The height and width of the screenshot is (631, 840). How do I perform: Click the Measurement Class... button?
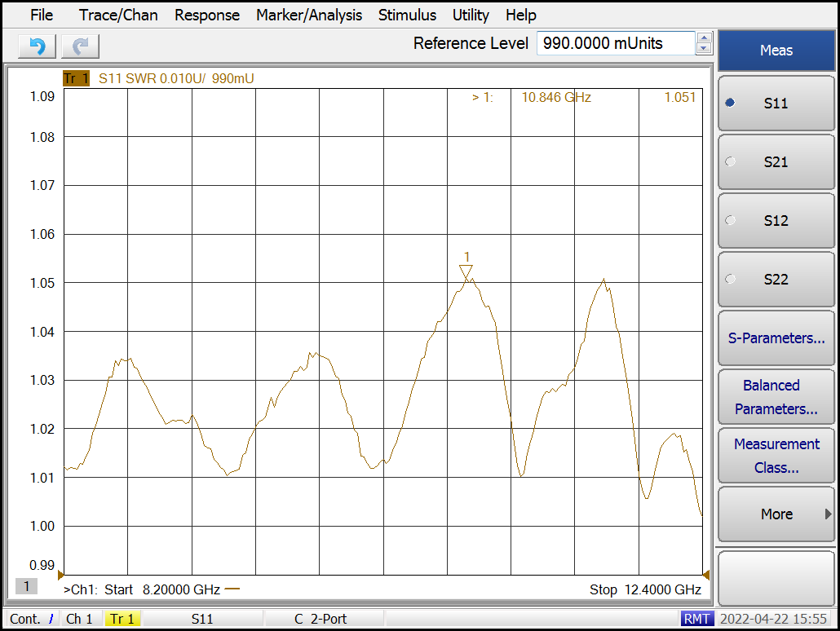(776, 456)
